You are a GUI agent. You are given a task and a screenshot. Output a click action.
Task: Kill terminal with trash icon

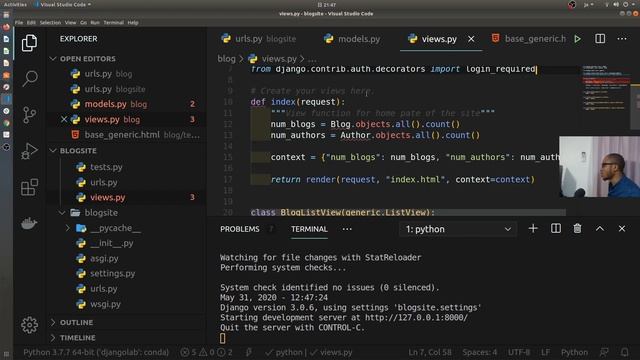click(577, 229)
